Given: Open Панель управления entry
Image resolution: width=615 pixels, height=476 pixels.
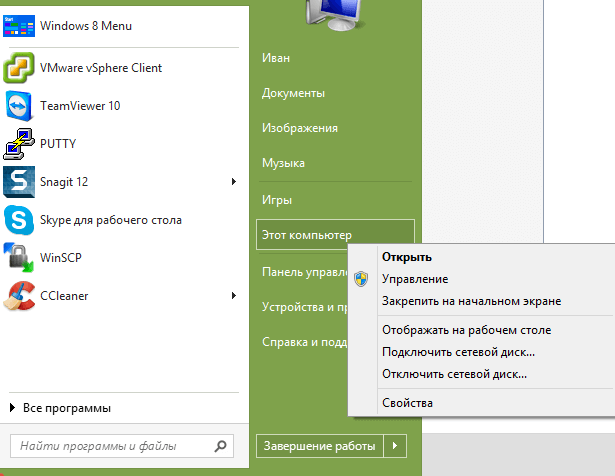Looking at the screenshot, I should point(304,272).
